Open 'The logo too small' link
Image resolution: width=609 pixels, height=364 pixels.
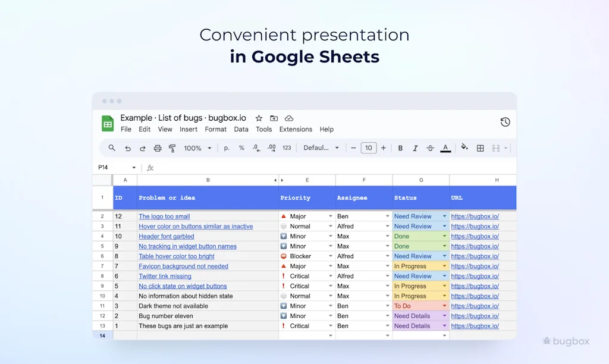click(x=164, y=216)
